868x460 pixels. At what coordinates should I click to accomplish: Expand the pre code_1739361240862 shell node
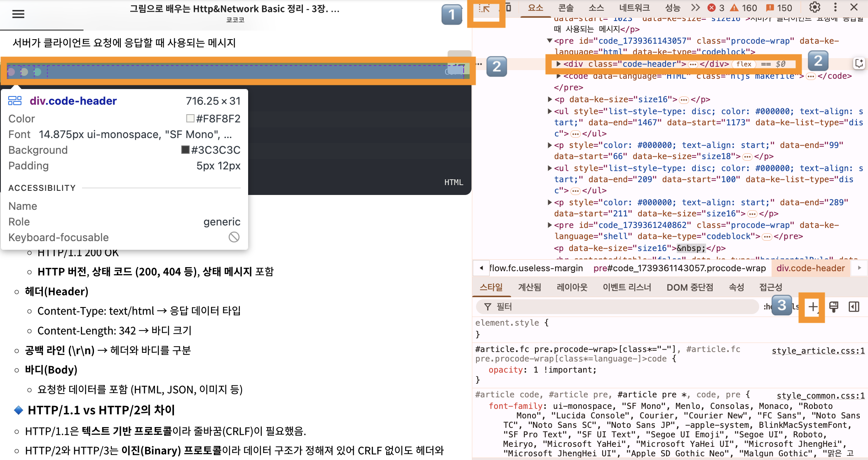tap(550, 225)
